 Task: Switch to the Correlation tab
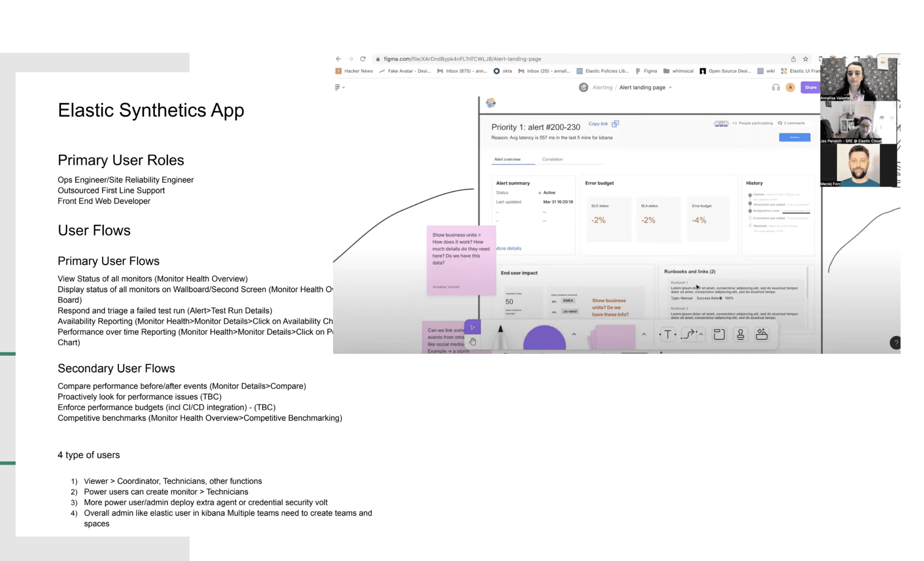click(552, 159)
